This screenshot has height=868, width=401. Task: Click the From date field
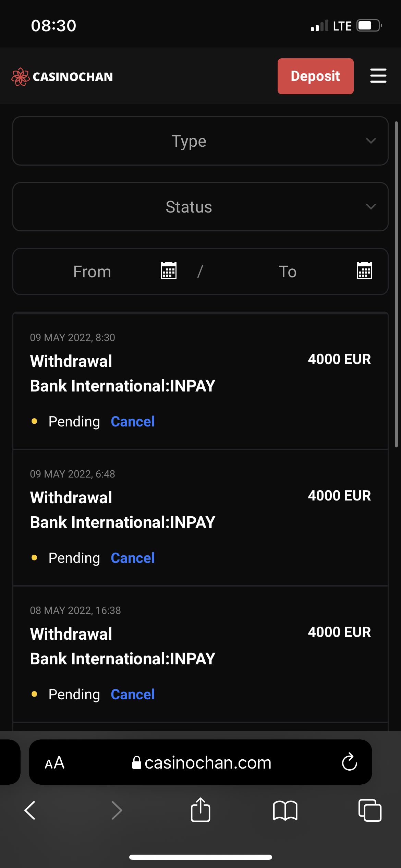tap(92, 272)
